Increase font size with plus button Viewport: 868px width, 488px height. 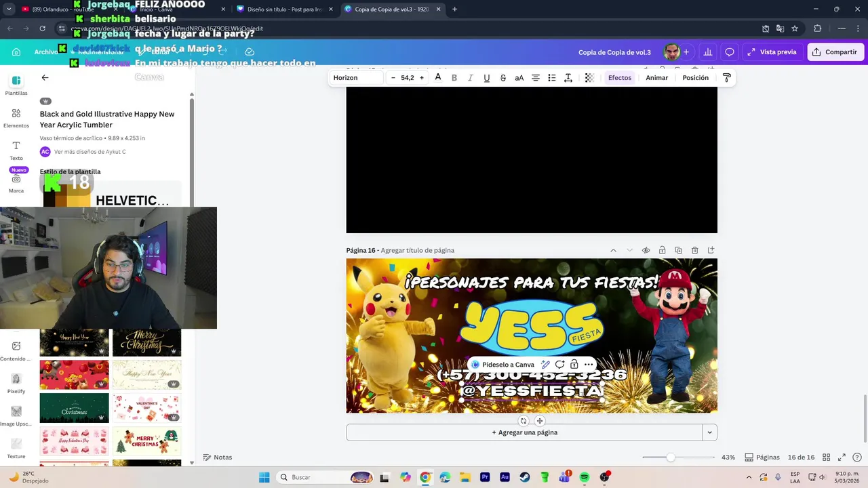click(x=422, y=78)
